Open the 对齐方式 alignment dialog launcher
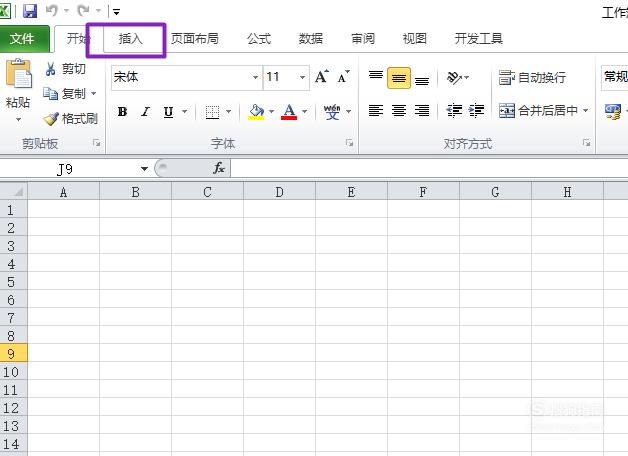 [587, 143]
